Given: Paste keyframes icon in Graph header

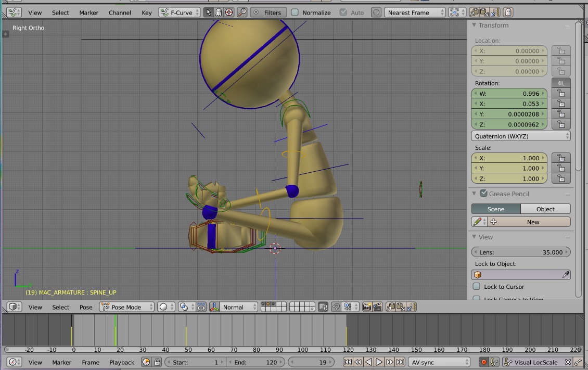Looking at the screenshot, I should [484, 12].
